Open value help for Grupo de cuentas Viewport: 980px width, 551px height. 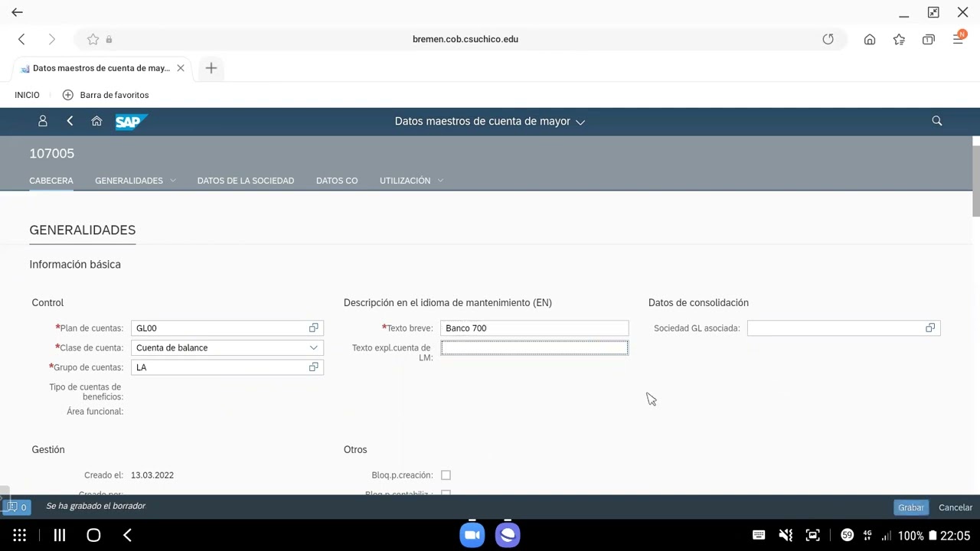click(313, 367)
